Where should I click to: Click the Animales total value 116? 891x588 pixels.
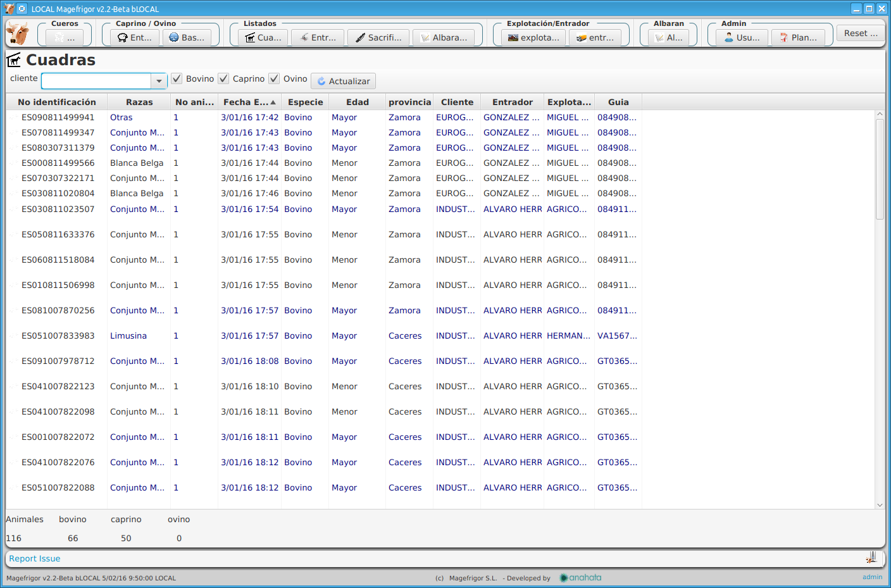pyautogui.click(x=13, y=538)
